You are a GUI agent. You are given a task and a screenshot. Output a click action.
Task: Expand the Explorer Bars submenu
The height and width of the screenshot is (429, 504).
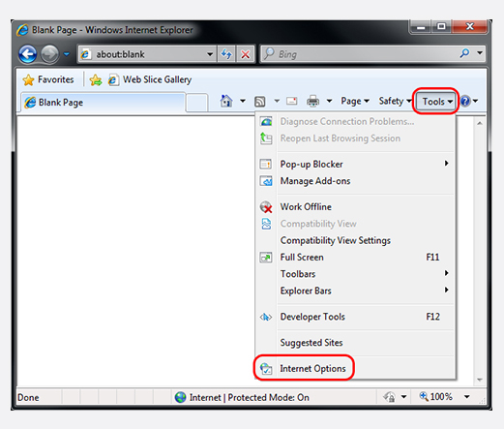355,291
